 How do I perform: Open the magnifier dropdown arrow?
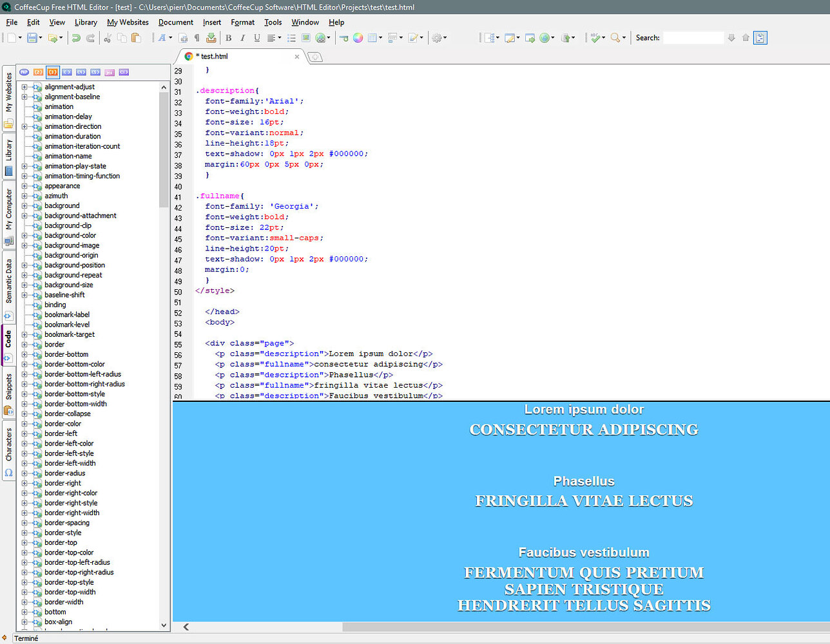click(624, 38)
